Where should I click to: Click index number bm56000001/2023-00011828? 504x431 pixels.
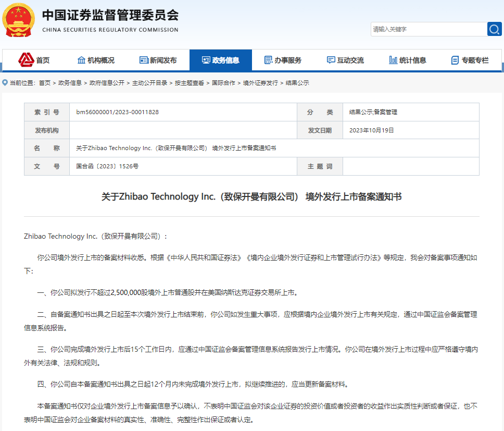(x=117, y=112)
